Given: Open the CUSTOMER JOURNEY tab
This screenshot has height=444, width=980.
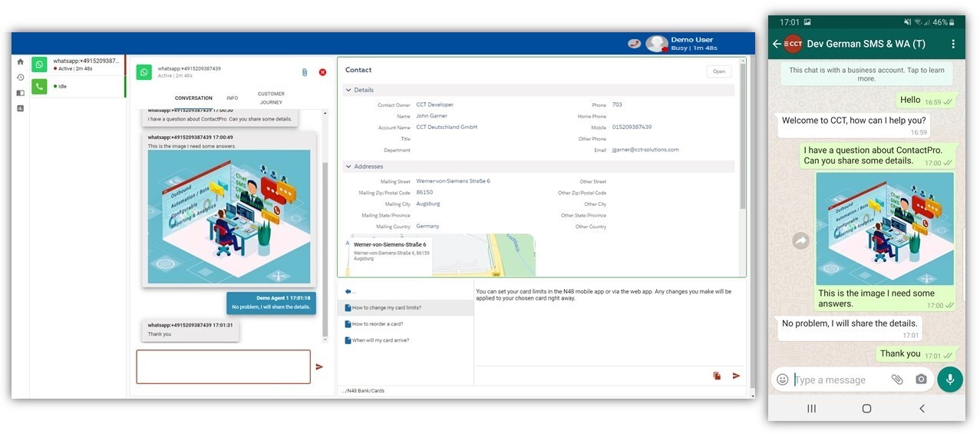Looking at the screenshot, I should pos(271,98).
